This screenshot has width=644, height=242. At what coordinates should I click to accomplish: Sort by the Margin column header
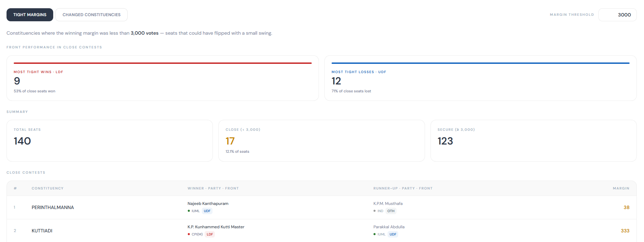[621, 188]
